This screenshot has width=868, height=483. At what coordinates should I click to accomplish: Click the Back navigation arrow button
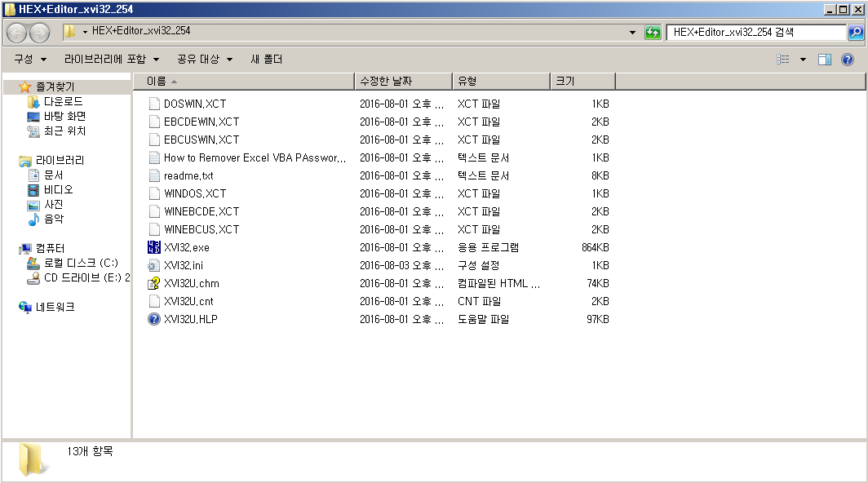click(16, 33)
